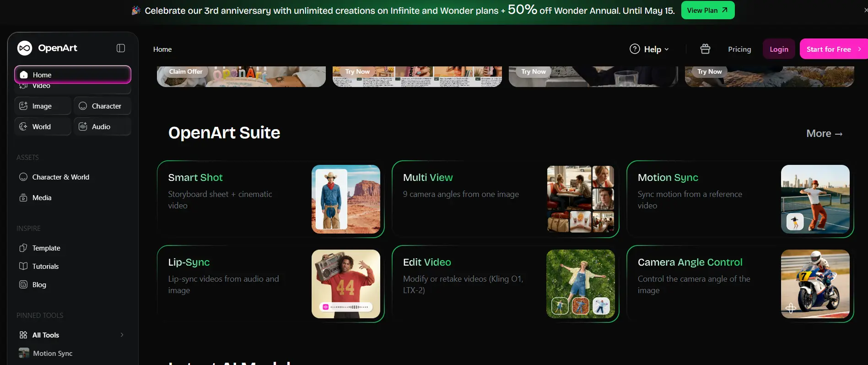Open the Template page
This screenshot has width=868, height=365.
point(73,248)
